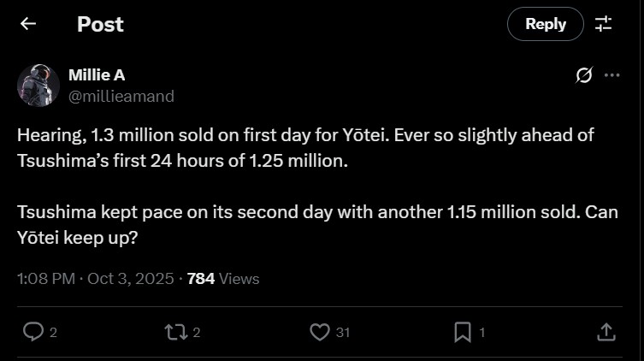Click the Reply button at top
This screenshot has width=644, height=361.
(545, 24)
